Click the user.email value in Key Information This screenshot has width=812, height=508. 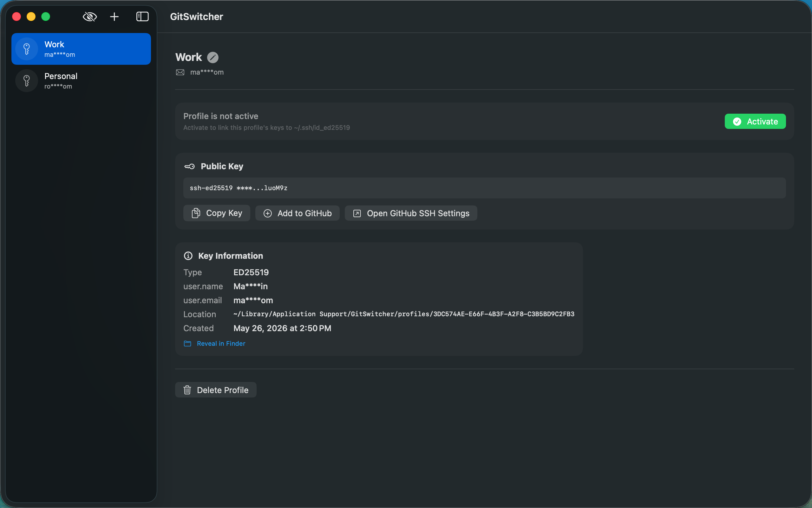coord(253,300)
